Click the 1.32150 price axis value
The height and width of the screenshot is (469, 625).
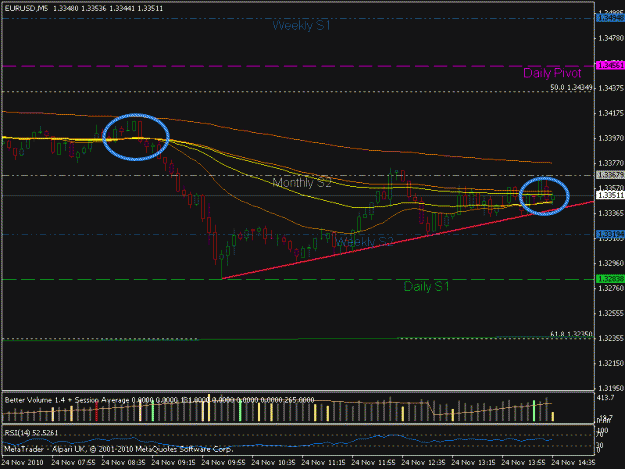pos(611,363)
